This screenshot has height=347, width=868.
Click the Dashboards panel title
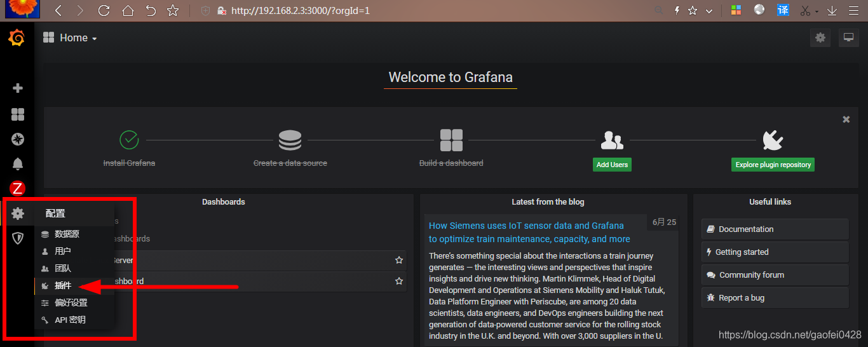tap(224, 202)
